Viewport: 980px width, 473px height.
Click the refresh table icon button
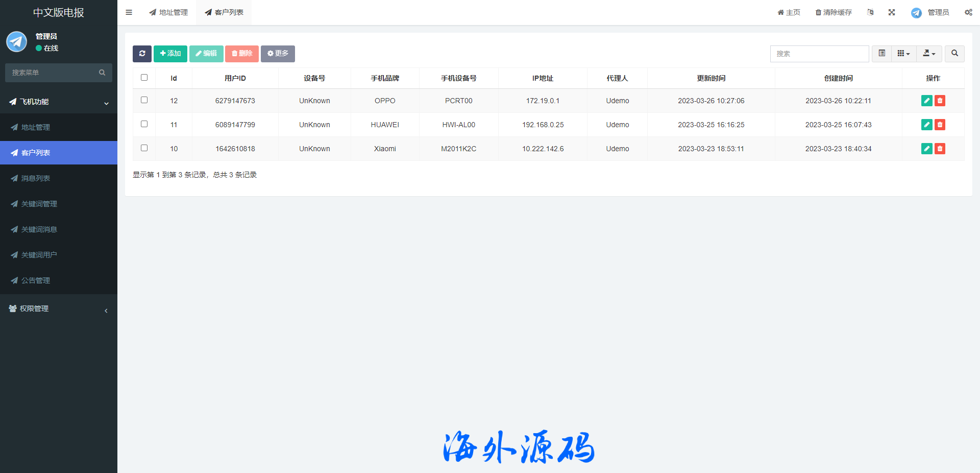142,54
